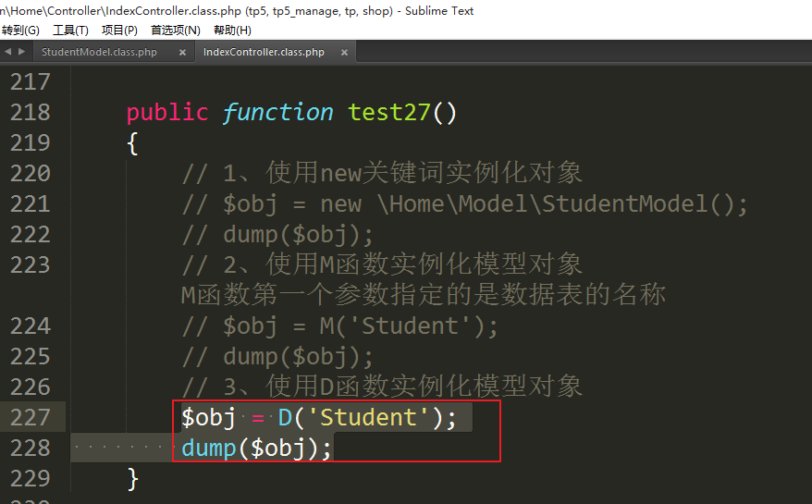Image resolution: width=812 pixels, height=504 pixels.
Task: Switch to the StudentModel.class.php tab
Action: tap(100, 53)
